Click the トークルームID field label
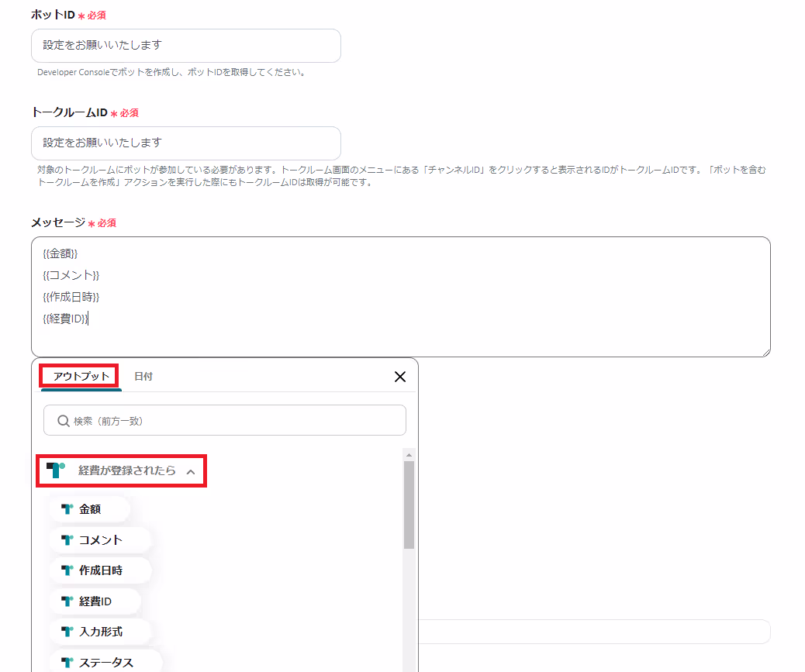Viewport: 805px width, 672px height. (69, 112)
